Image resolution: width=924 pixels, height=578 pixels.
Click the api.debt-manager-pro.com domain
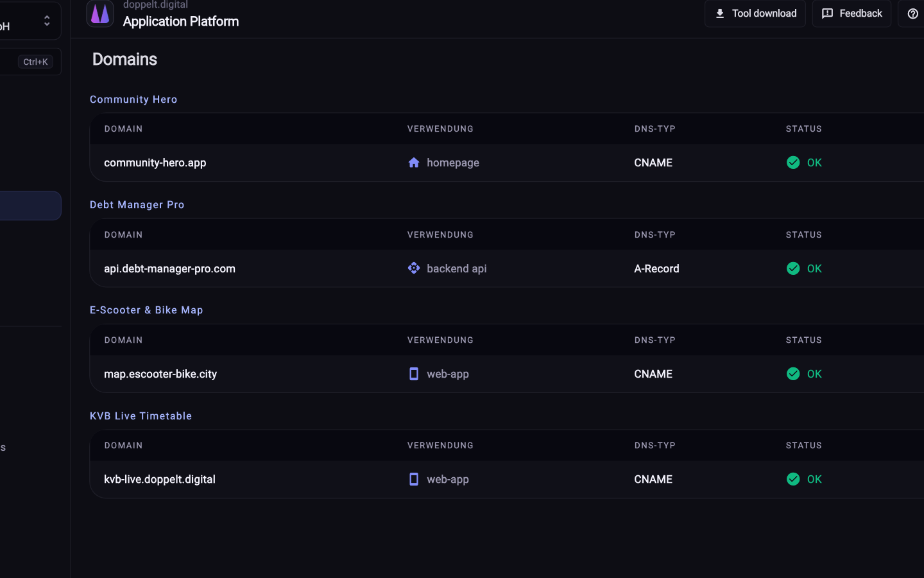(169, 268)
